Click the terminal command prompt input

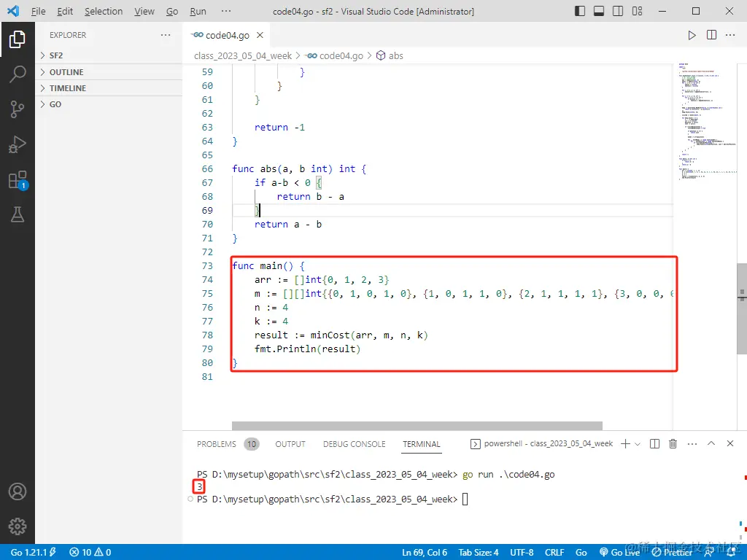[465, 499]
